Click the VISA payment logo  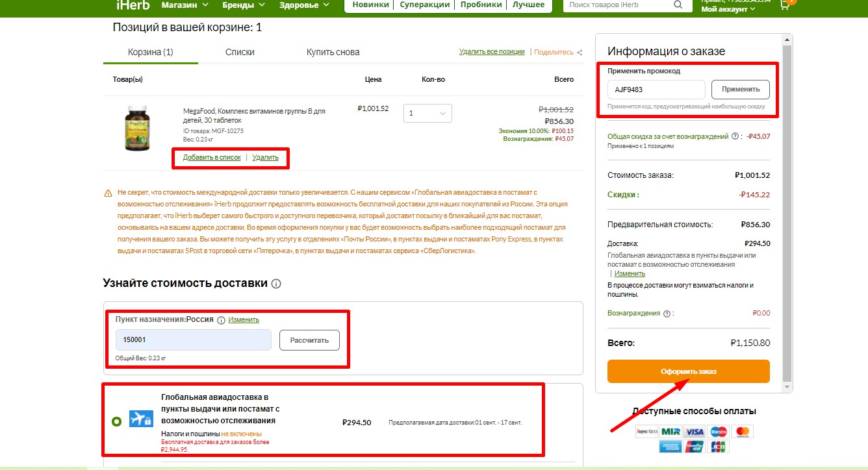(695, 432)
